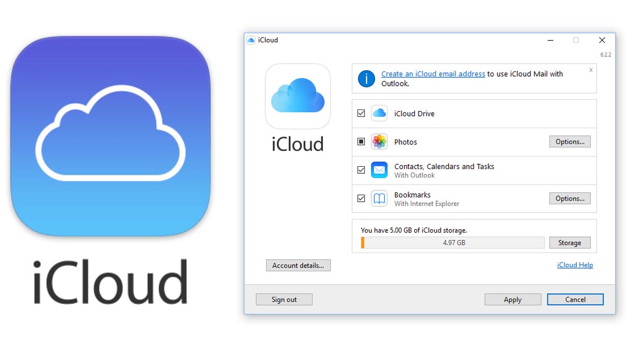Dismiss the email banner with x
Screen dimensions: 644x362
591,70
